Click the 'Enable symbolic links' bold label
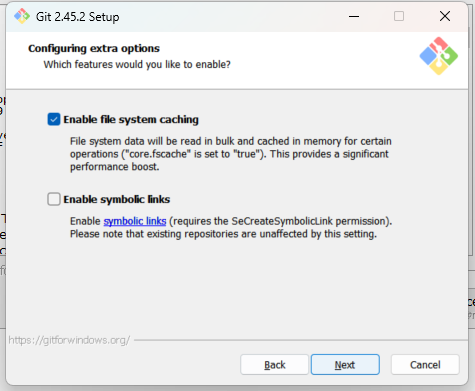 117,199
